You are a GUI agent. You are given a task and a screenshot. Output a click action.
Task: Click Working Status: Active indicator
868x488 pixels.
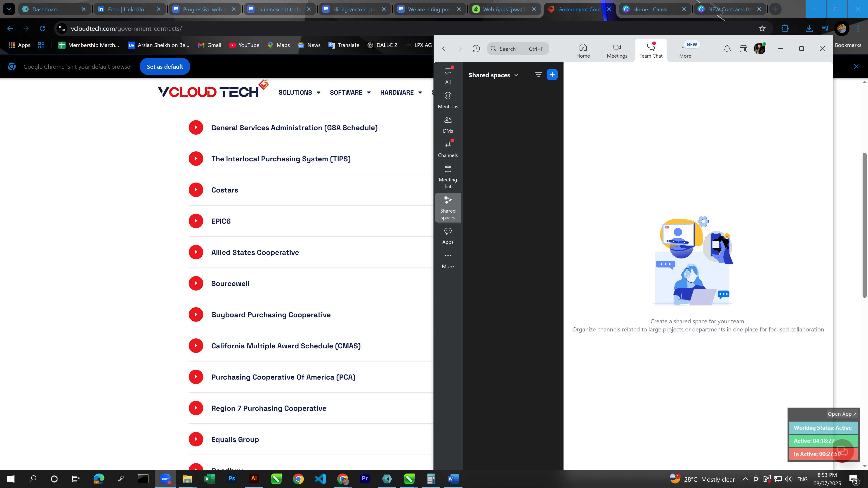[823, 428]
